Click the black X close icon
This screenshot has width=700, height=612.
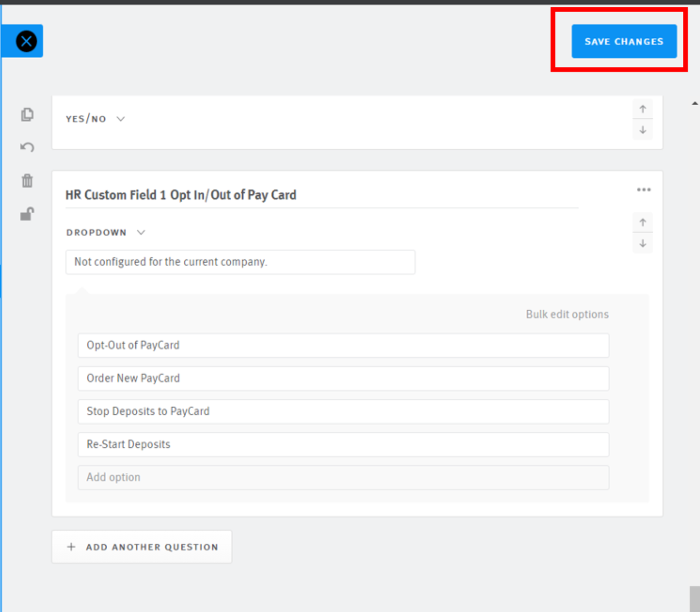[26, 42]
